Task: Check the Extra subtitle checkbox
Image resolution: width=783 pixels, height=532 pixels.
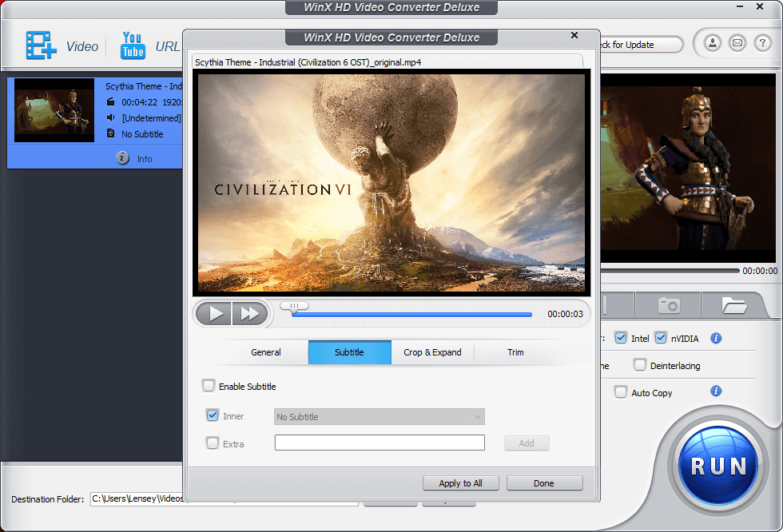Action: pos(213,443)
